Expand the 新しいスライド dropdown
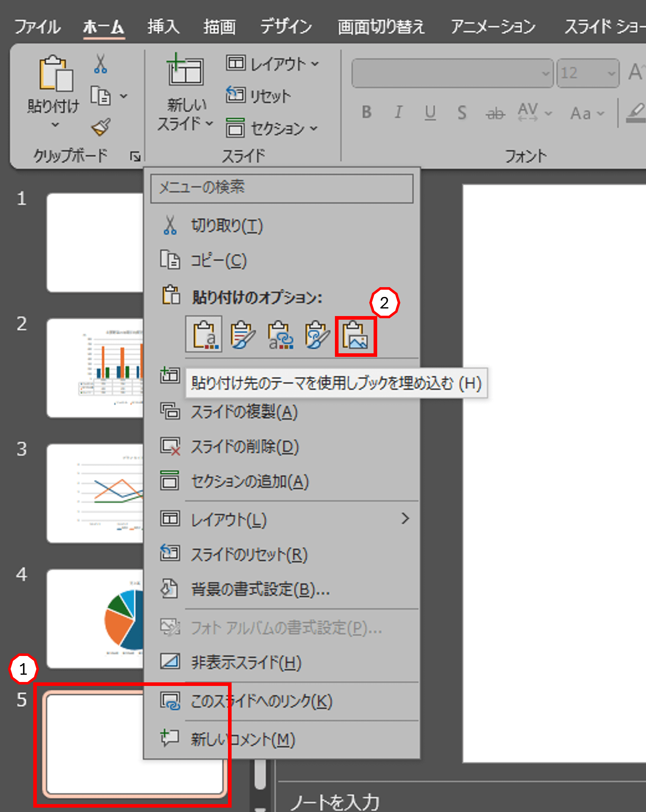The image size is (646, 812). pyautogui.click(x=210, y=124)
